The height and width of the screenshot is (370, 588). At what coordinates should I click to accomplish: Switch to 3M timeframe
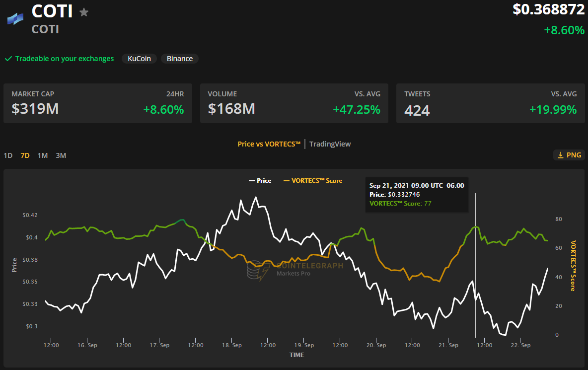[x=61, y=155]
